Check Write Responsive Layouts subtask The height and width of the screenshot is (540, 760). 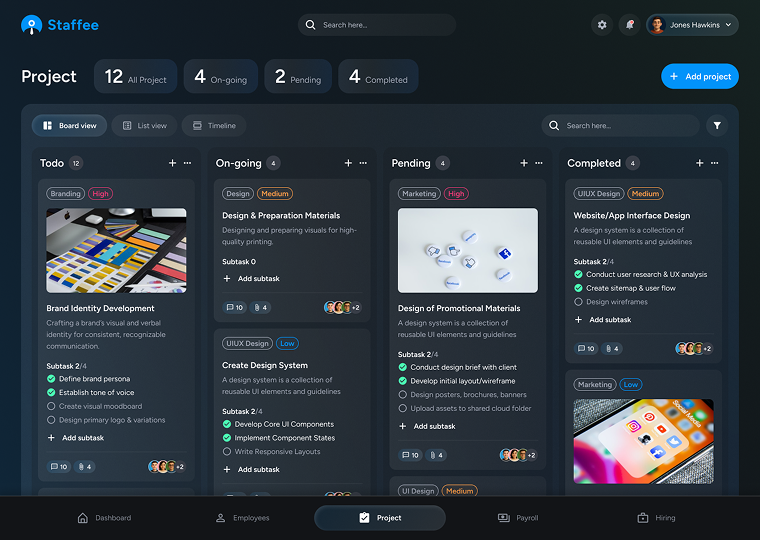point(226,451)
